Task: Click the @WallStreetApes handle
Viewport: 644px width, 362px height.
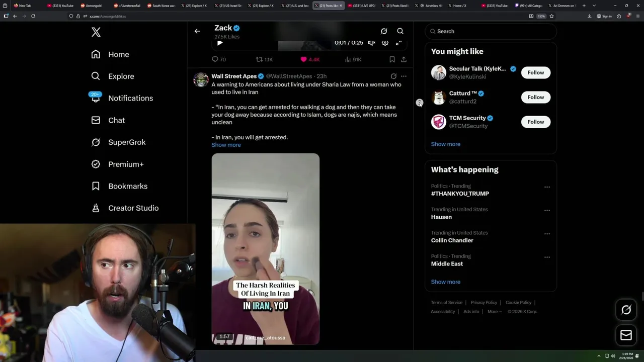Action: pyautogui.click(x=289, y=76)
